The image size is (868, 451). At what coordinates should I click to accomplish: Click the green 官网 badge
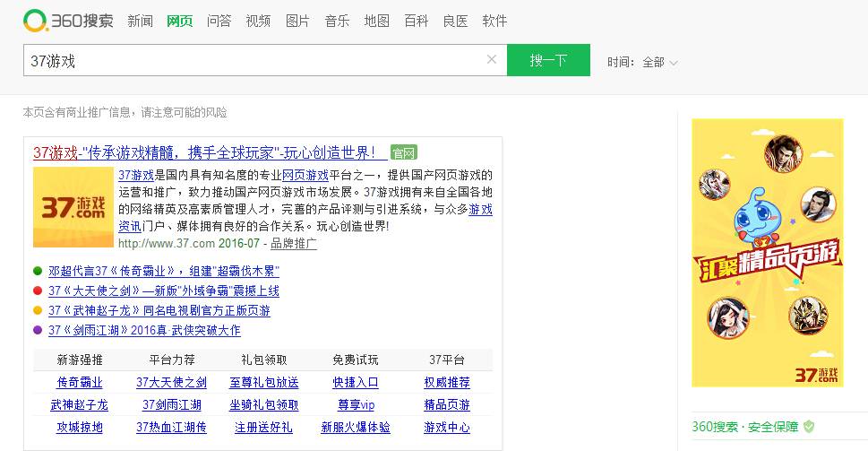coord(404,152)
